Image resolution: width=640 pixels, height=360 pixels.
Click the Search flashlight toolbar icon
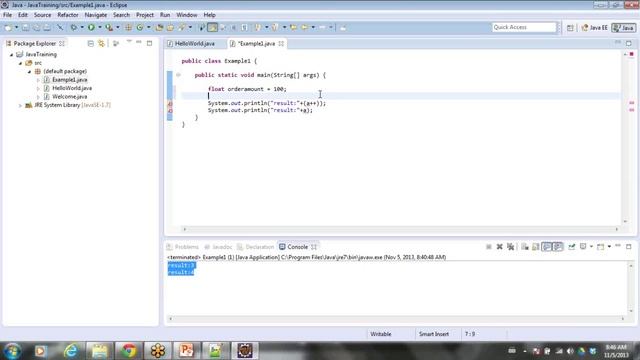(x=181, y=28)
